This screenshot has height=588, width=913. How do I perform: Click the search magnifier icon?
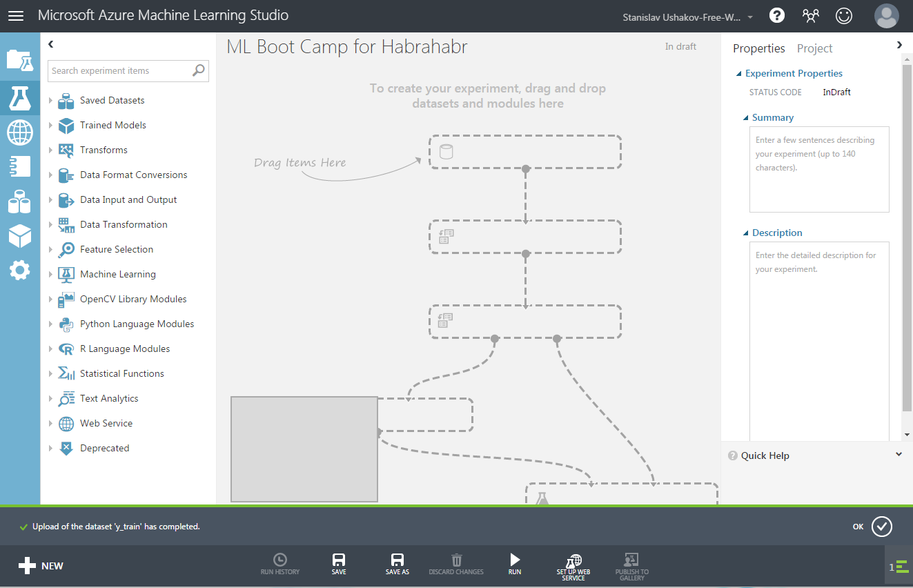tap(199, 70)
